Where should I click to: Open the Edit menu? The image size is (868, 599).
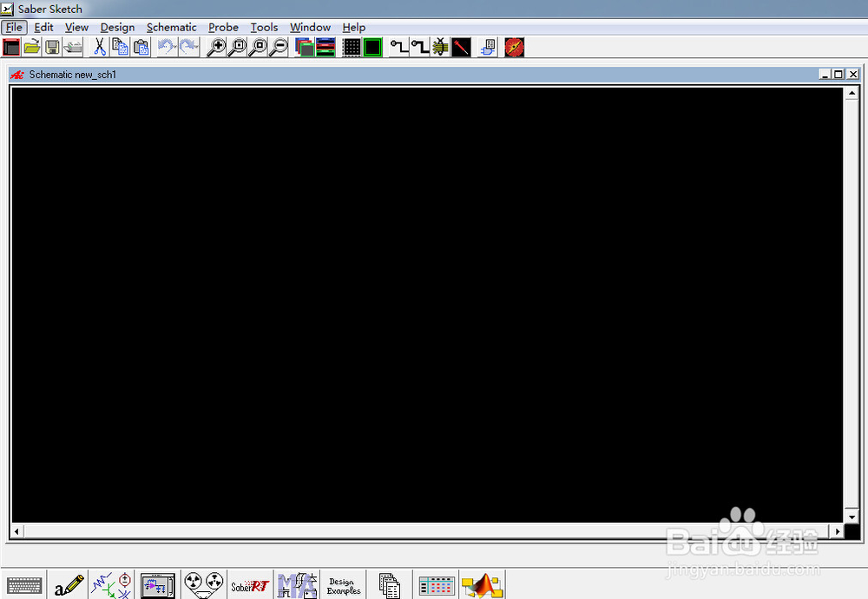43,27
